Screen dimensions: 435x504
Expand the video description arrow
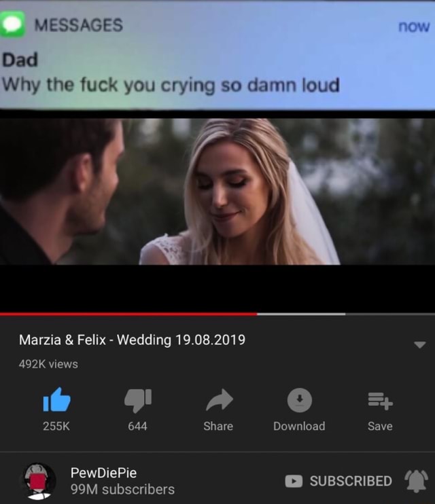pos(419,345)
